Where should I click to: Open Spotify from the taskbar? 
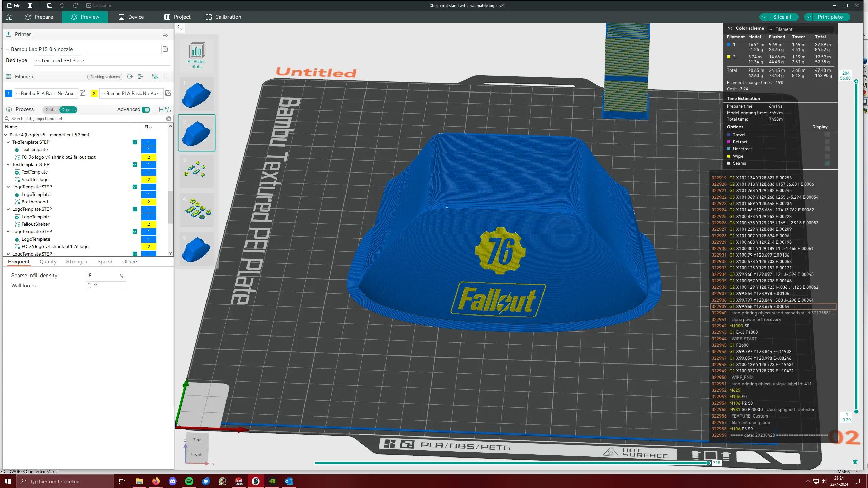point(189,481)
